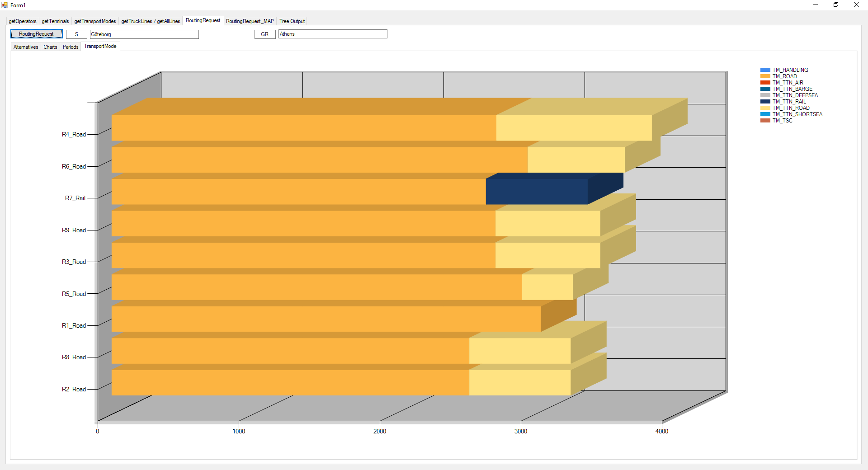
Task: Click the destination country code field 'GR'
Action: [265, 34]
